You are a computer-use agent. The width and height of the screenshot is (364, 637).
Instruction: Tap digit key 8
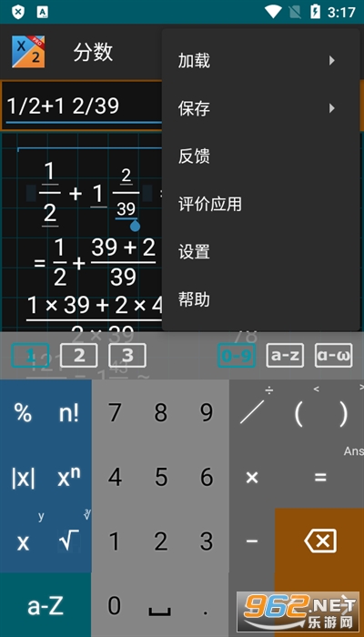160,413
